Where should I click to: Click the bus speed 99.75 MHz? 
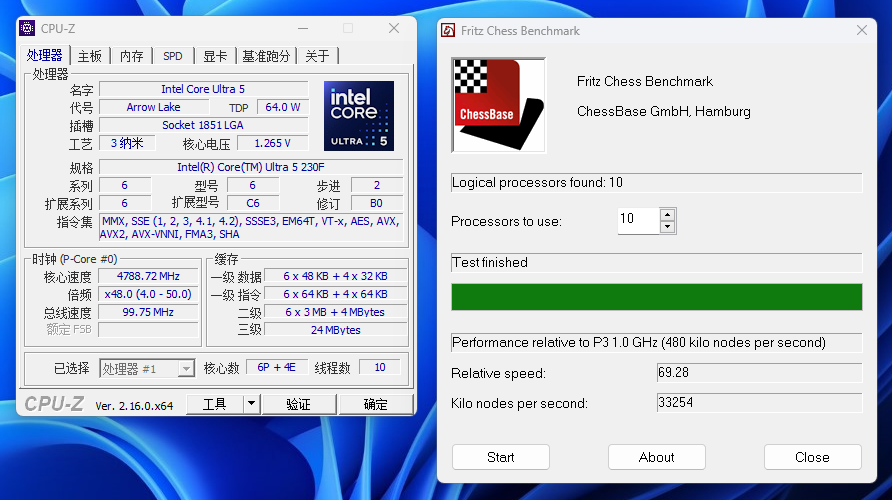tap(148, 312)
